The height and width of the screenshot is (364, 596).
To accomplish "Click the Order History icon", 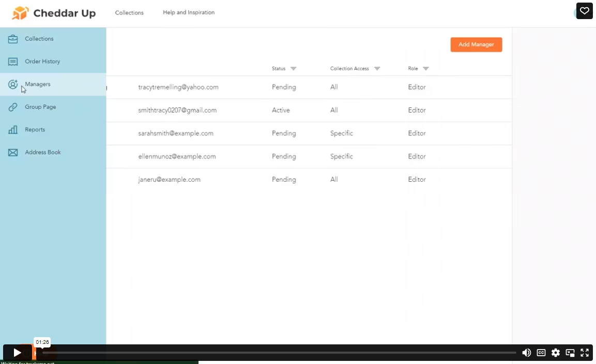I will [x=13, y=61].
